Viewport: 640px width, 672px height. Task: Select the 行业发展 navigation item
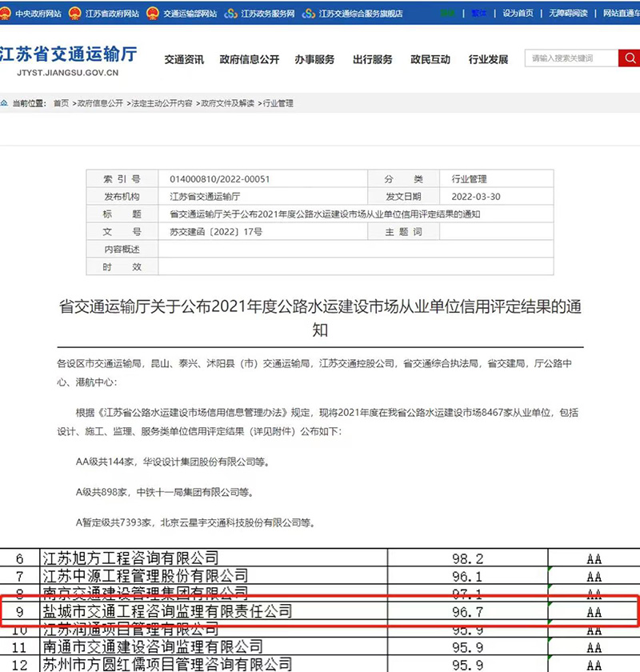click(488, 60)
